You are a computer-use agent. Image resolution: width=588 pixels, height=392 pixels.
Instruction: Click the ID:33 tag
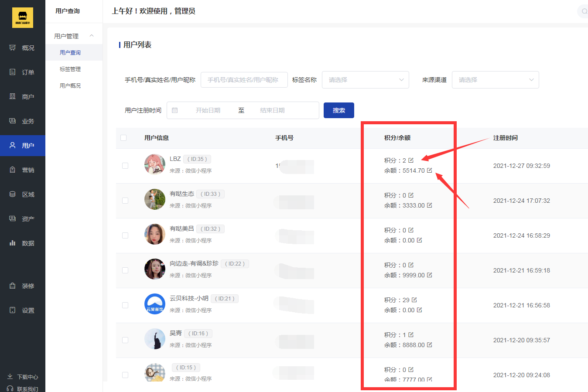210,194
